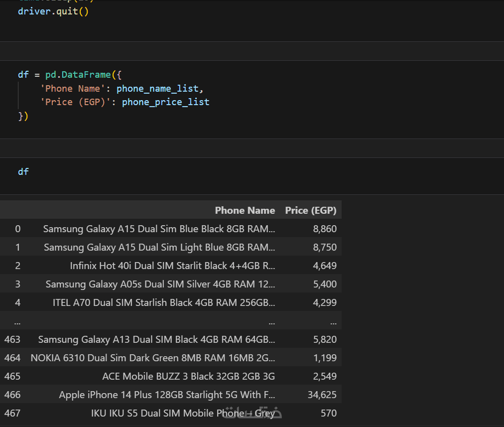Click the row index 0 cell
This screenshot has width=504, height=427.
point(18,229)
